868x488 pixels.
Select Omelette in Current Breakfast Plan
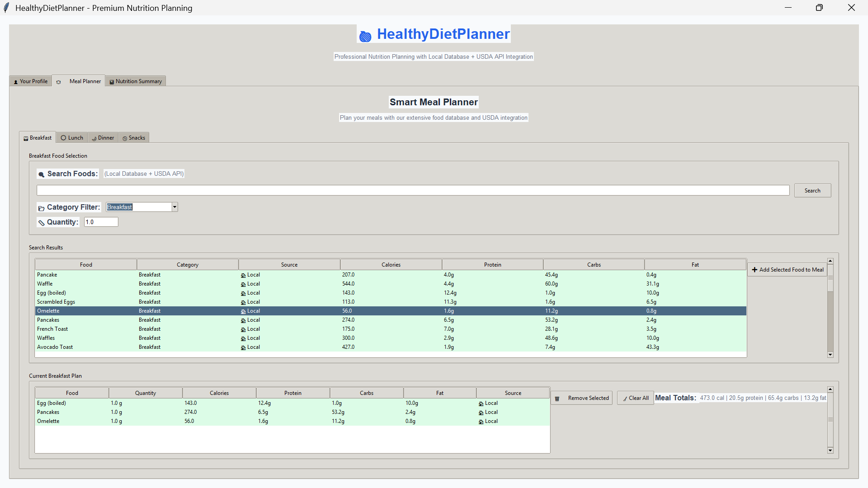(x=292, y=421)
